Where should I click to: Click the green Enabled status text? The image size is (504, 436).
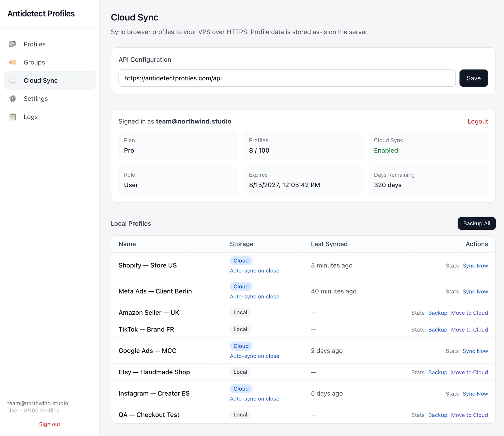386,150
